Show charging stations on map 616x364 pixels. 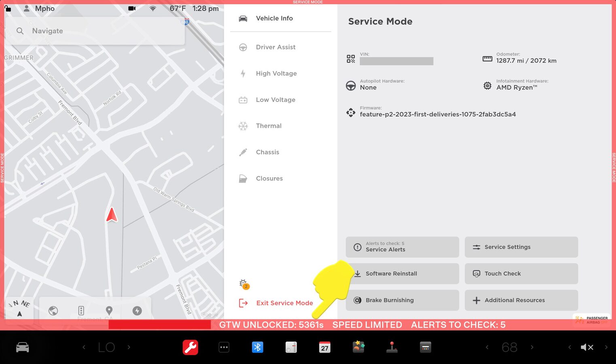[x=137, y=311]
